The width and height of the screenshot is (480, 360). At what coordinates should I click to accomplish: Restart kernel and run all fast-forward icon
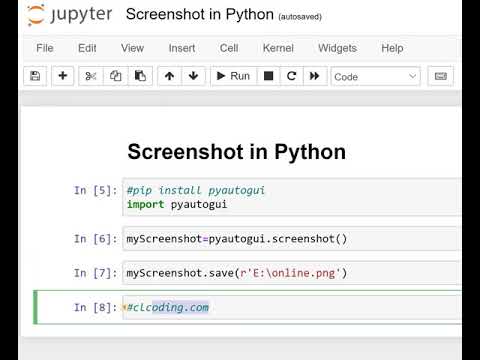pos(315,76)
